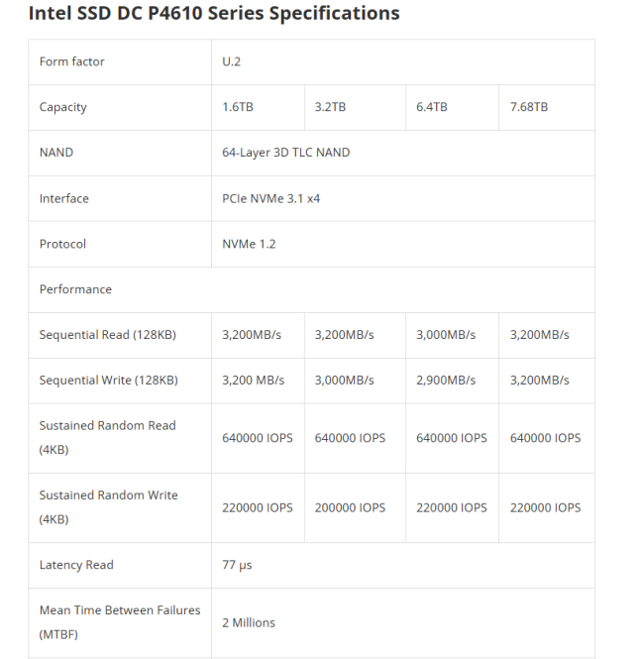This screenshot has width=644, height=659.
Task: Click the 3.2TB capacity cell
Action: click(330, 107)
